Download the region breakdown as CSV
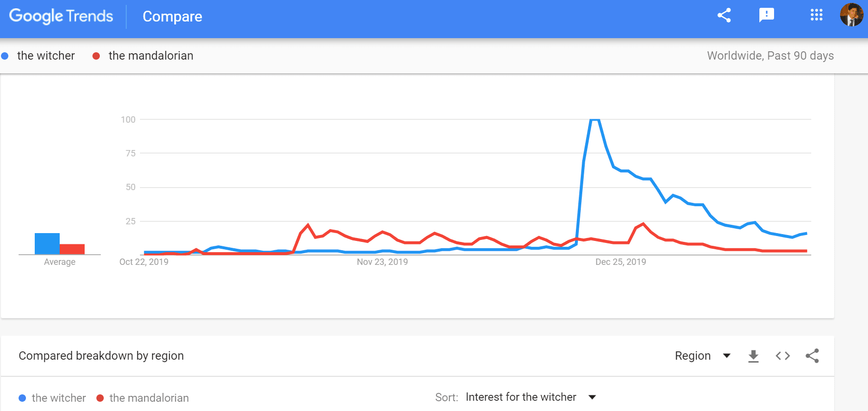Image resolution: width=868 pixels, height=411 pixels. coord(754,356)
